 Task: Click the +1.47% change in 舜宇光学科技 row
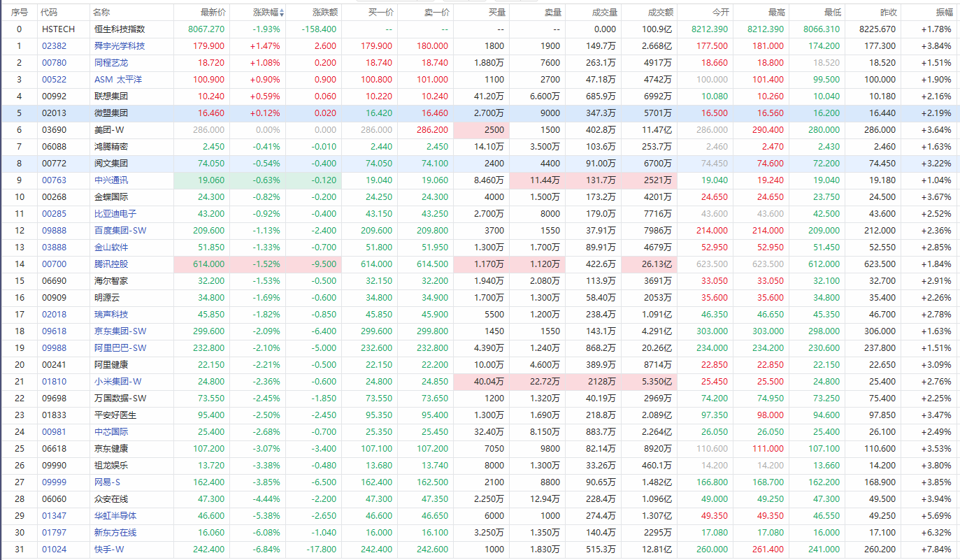(265, 46)
